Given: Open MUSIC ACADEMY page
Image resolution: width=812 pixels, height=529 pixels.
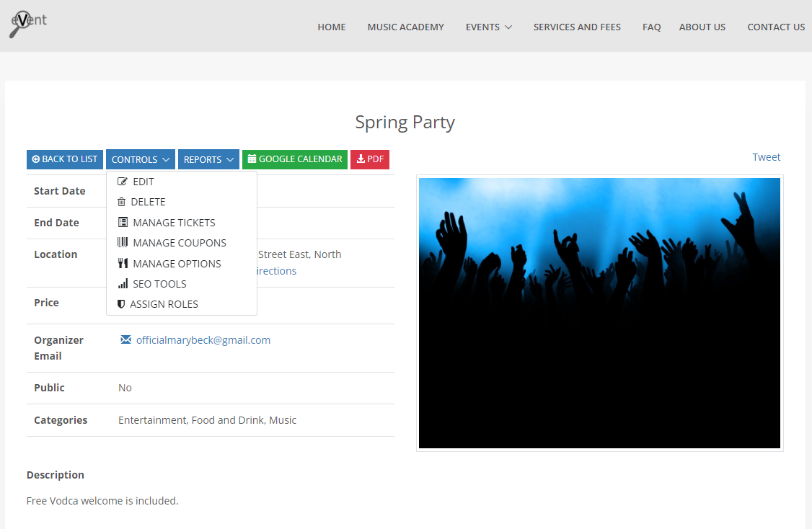Looking at the screenshot, I should tap(405, 27).
